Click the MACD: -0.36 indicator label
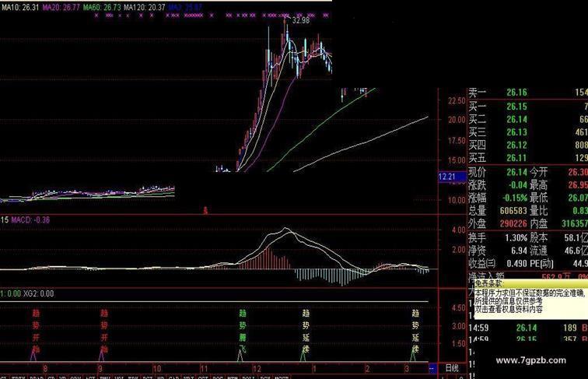Screen dimensions: 588x379 click(x=30, y=220)
